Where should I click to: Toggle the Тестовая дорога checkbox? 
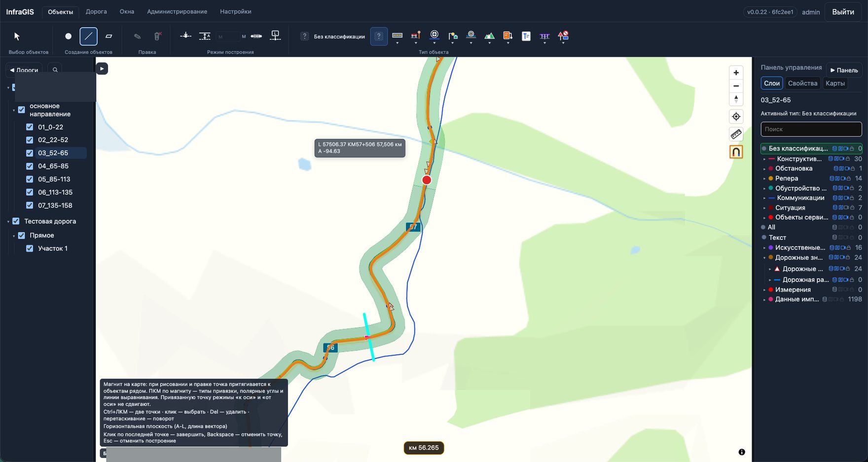(16, 221)
